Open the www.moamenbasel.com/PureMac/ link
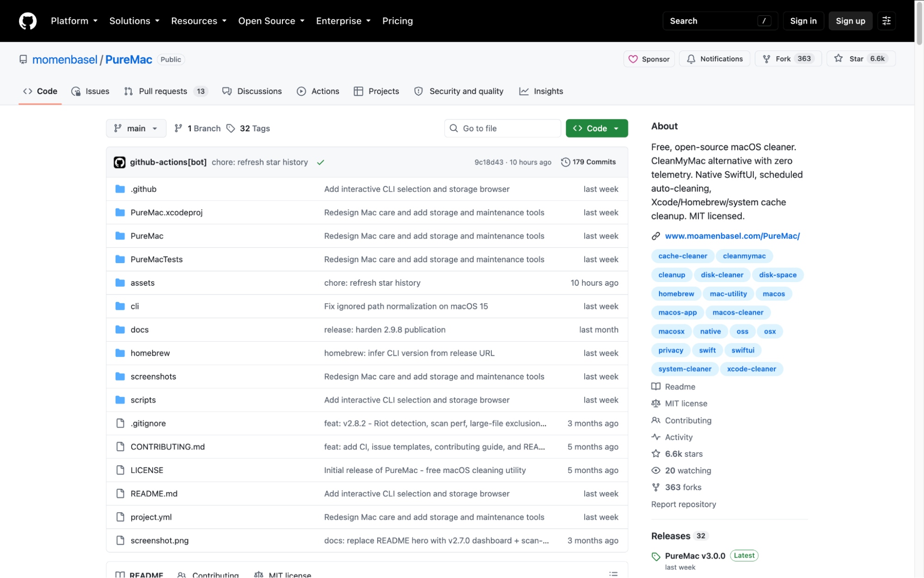 [732, 236]
